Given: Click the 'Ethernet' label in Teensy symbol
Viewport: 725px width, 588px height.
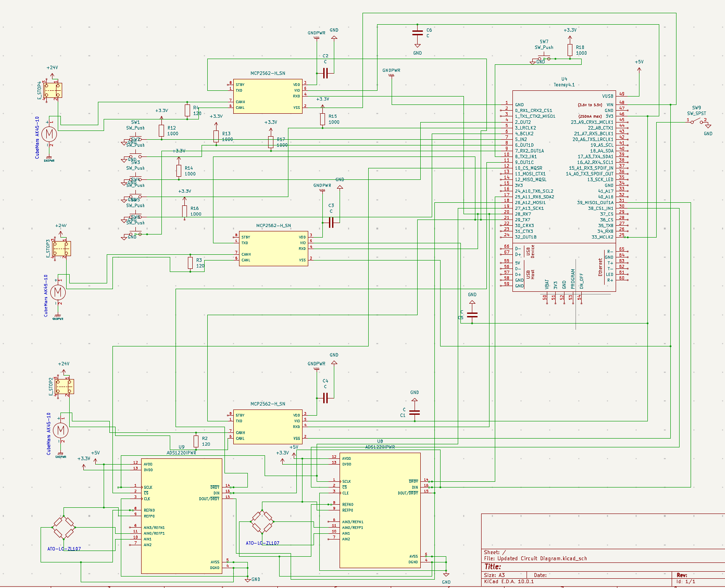Looking at the screenshot, I should (600, 267).
